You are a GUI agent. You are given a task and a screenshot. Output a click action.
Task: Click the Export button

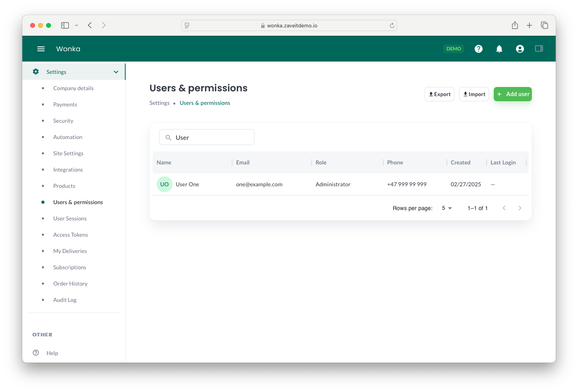pos(439,94)
